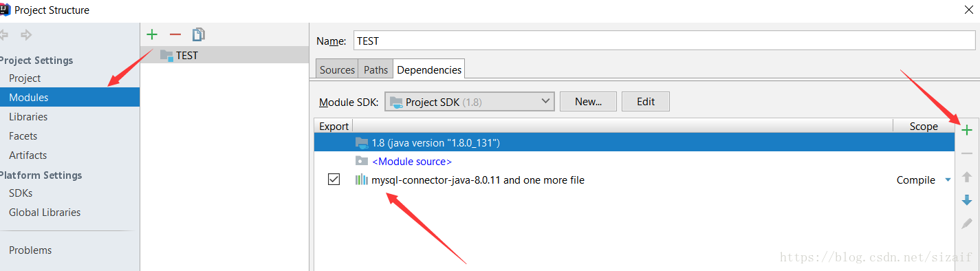The image size is (980, 271).
Task: Copy the selected module
Action: (199, 34)
